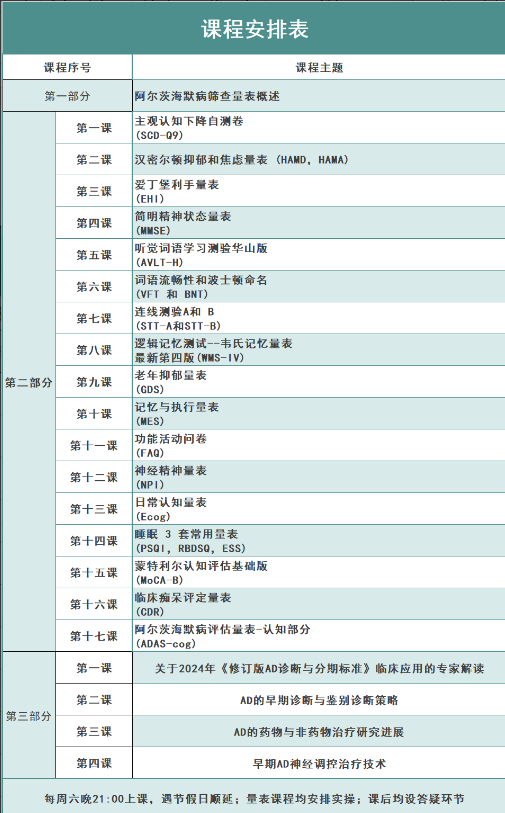Select the 第三部分 merged cell

pyautogui.click(x=29, y=716)
